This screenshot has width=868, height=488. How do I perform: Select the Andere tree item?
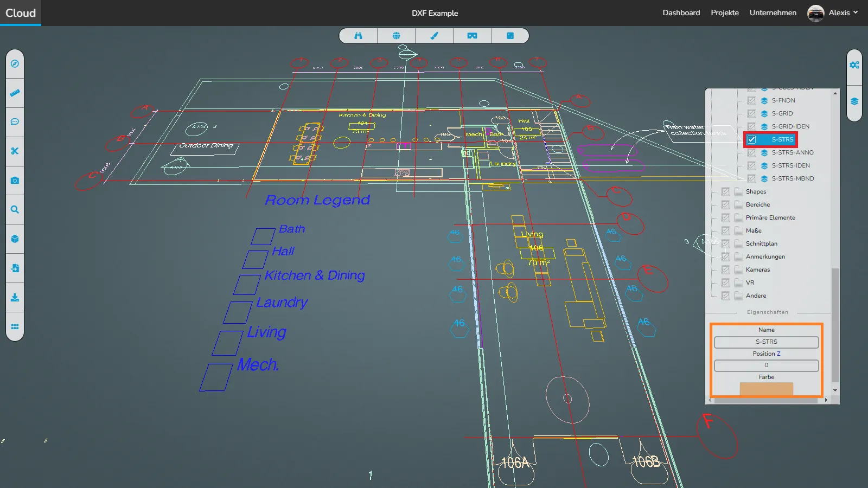click(756, 296)
